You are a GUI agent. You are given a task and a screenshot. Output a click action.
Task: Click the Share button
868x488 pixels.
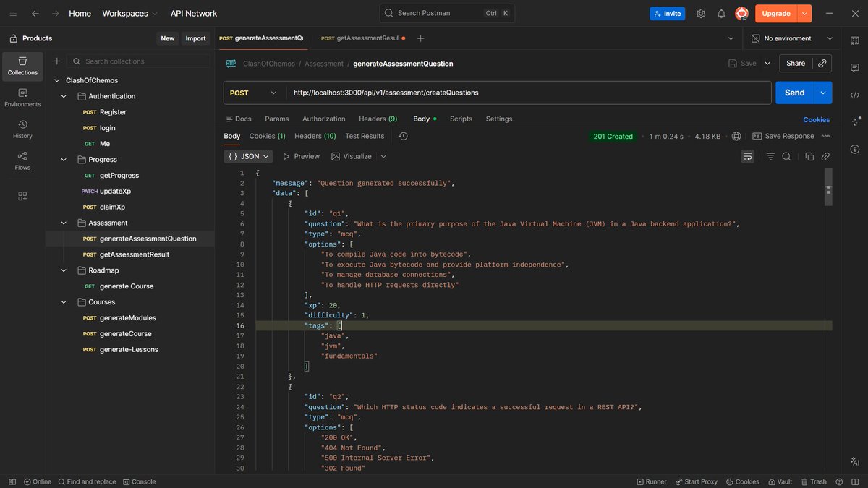tap(796, 64)
